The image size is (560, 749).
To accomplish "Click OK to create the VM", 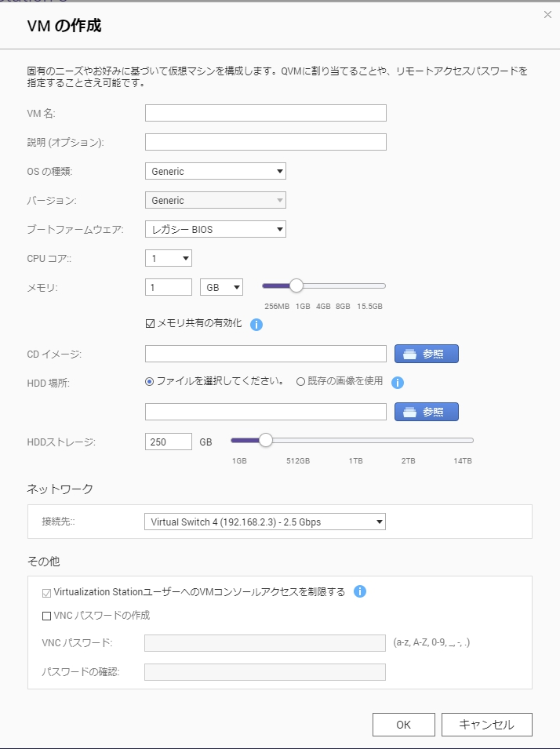I will pyautogui.click(x=403, y=725).
